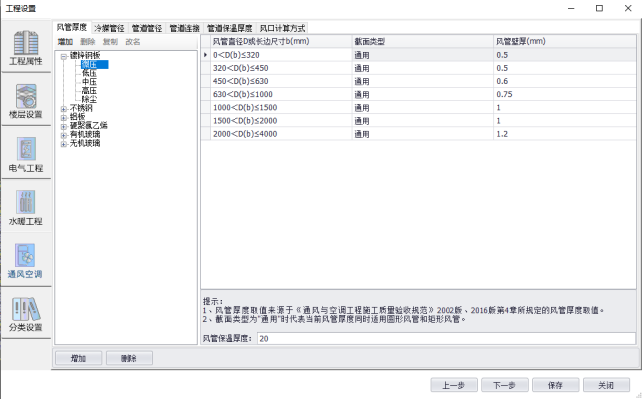Click 删除 in the tree toolbar
Viewport: 642px width, 399px height.
(x=88, y=42)
